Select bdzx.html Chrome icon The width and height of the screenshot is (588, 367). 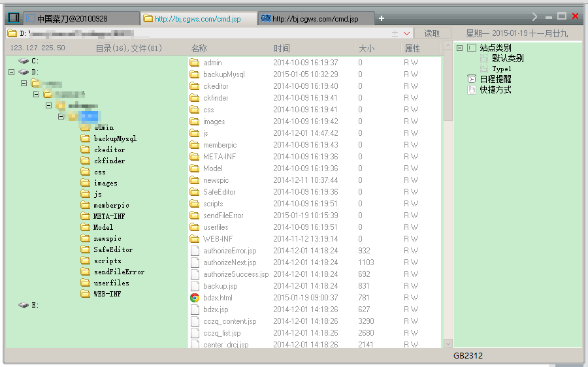[x=195, y=298]
